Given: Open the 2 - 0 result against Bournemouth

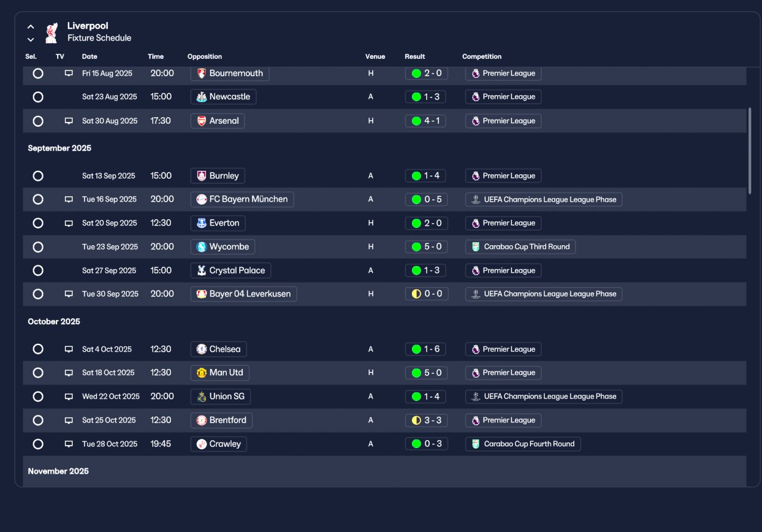Looking at the screenshot, I should (x=426, y=73).
